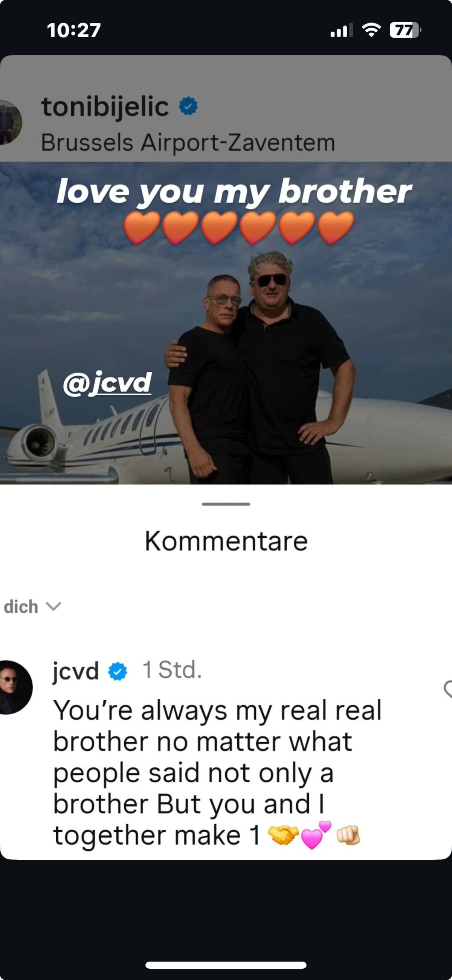Tap tonibijelic's profile picture
The height and width of the screenshot is (980, 452).
(x=10, y=123)
